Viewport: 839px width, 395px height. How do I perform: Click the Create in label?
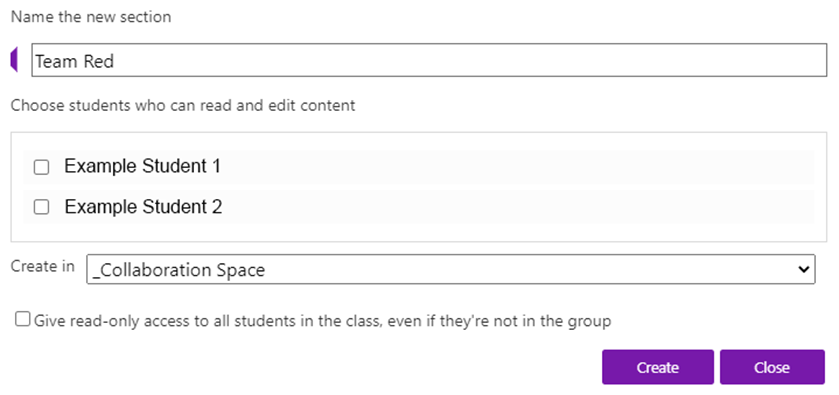click(43, 266)
